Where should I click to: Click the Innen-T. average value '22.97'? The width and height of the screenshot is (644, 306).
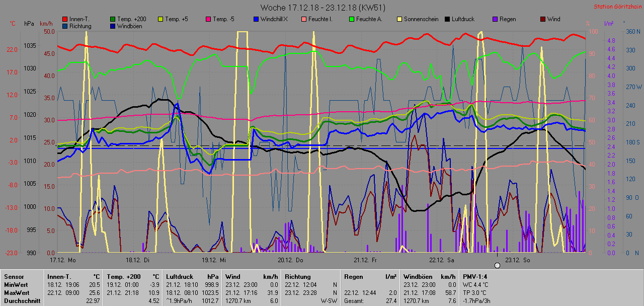coord(93,300)
